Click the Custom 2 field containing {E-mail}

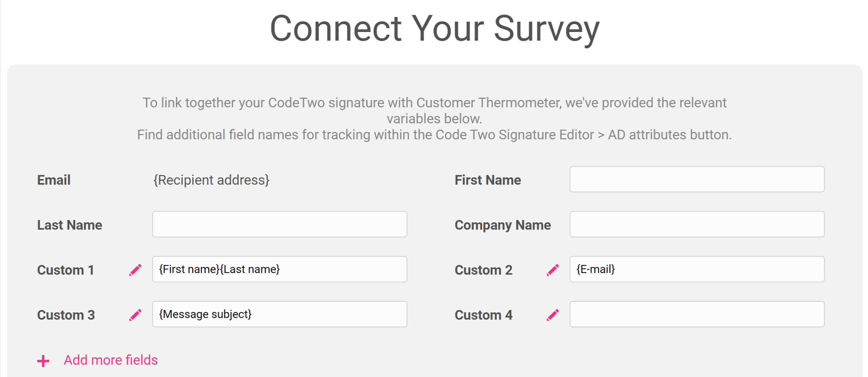click(x=697, y=269)
